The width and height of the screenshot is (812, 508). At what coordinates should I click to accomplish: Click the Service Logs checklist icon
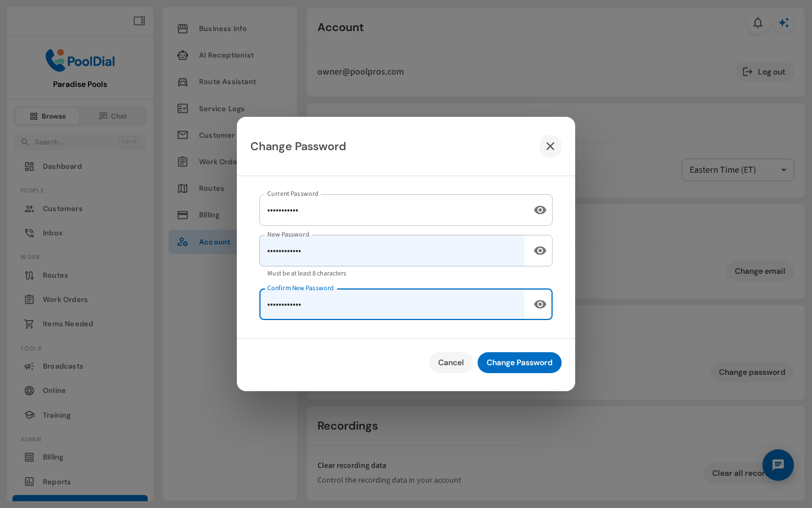[183, 108]
